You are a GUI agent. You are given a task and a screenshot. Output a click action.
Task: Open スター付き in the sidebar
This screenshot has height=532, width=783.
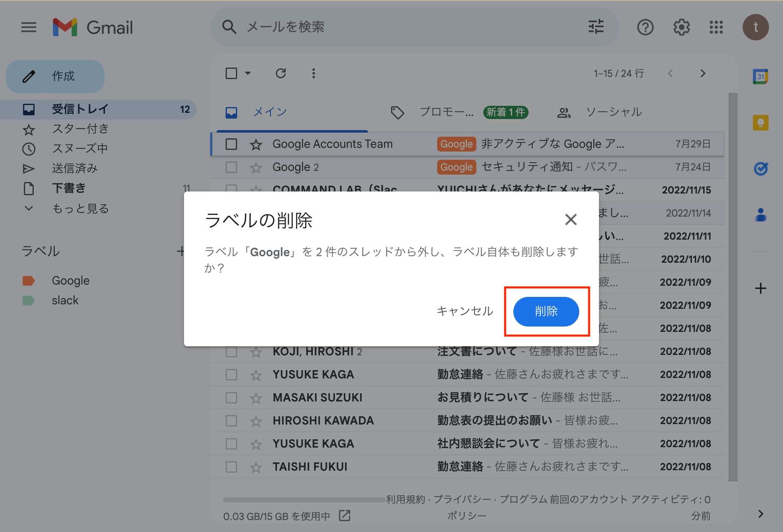[98, 129]
